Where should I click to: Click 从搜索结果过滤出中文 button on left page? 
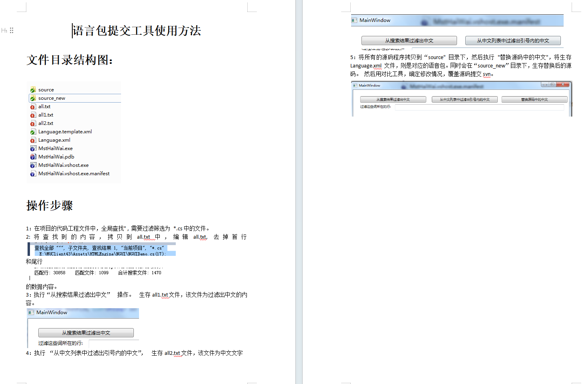point(86,333)
